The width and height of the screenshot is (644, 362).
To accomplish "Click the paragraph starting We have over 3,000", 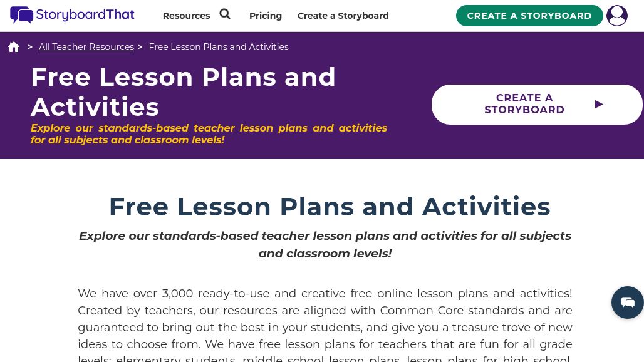I will click(325, 324).
